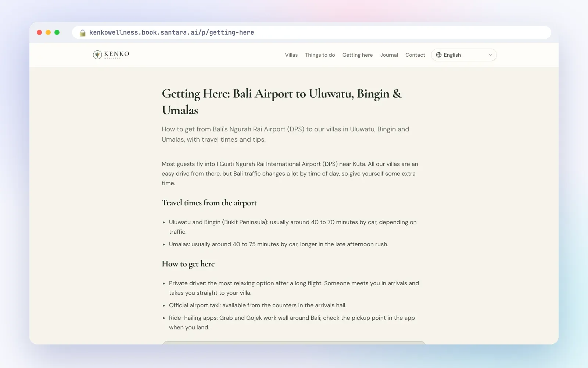This screenshot has height=368, width=588.
Task: Go to the Getting here page
Action: 358,55
